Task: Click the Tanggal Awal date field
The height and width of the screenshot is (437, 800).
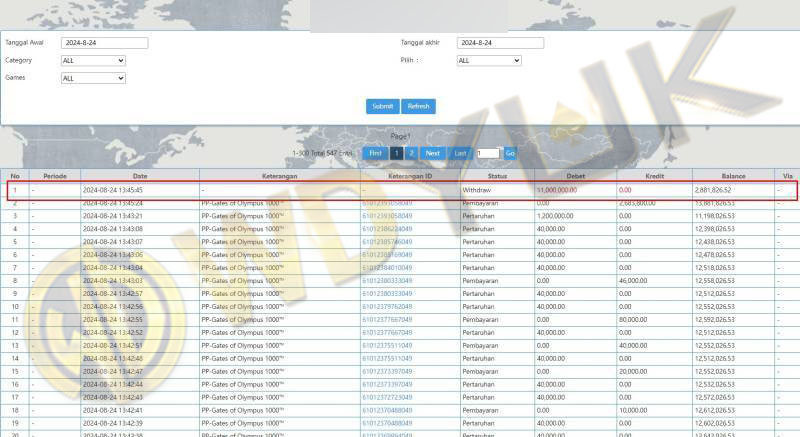Action: tap(104, 43)
